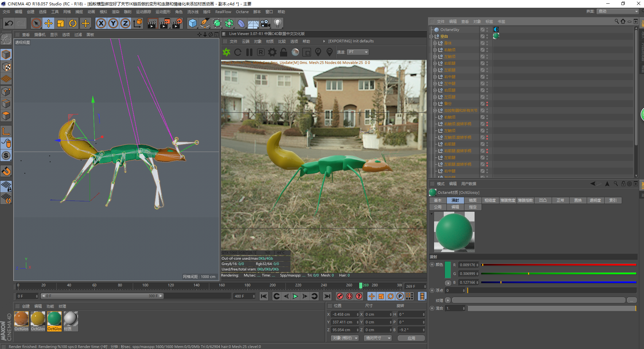Screen dimensions: 644x349
Task: Click the Live Viewer lock resolution icon
Action: pos(284,52)
